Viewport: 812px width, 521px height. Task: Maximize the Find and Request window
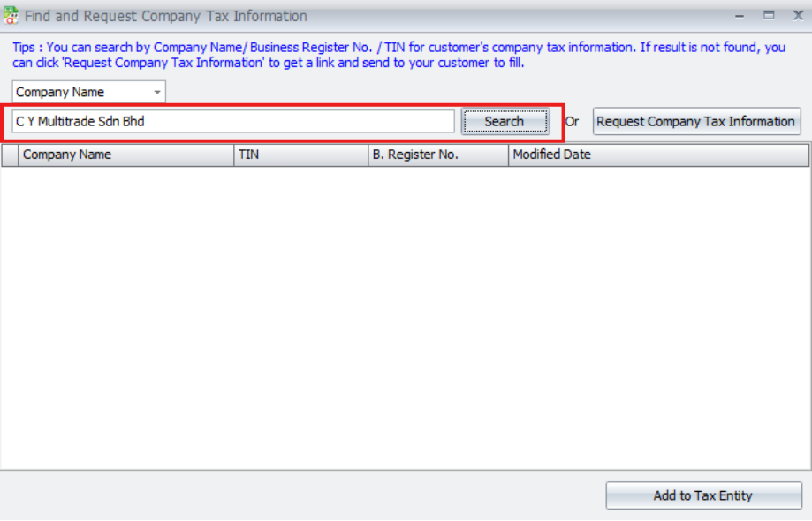click(x=769, y=15)
